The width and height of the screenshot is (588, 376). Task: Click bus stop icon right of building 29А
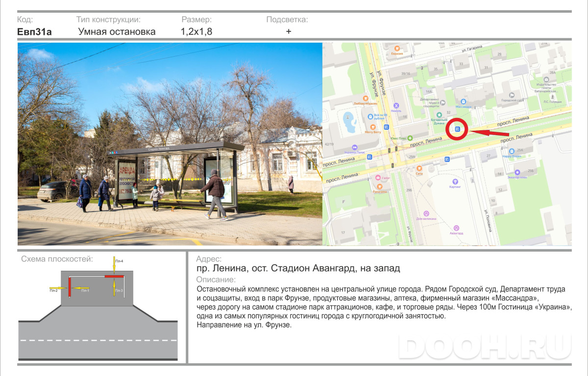[447, 159]
